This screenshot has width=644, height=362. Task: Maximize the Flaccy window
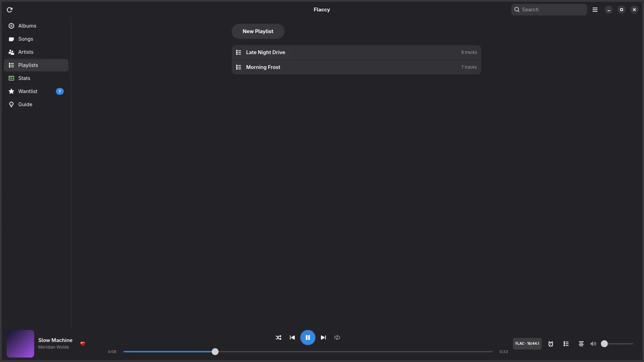tap(622, 10)
